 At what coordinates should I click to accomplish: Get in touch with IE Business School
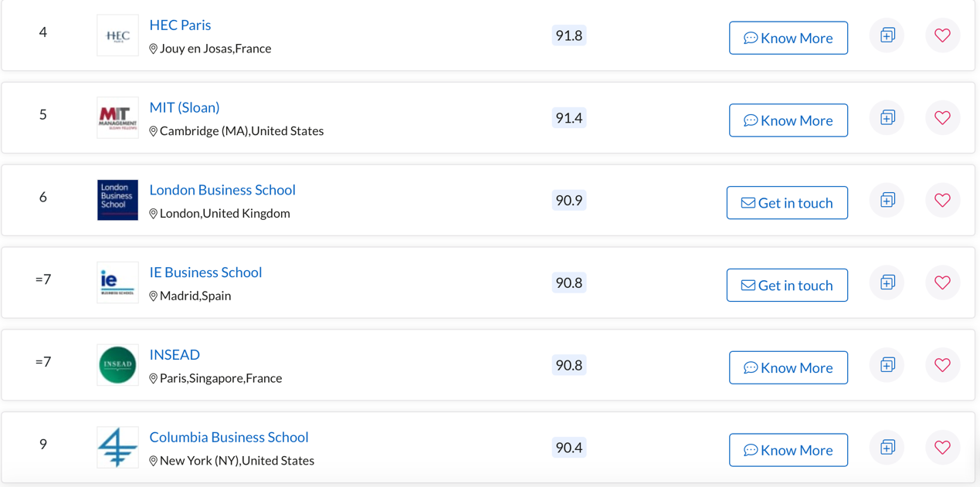(787, 286)
